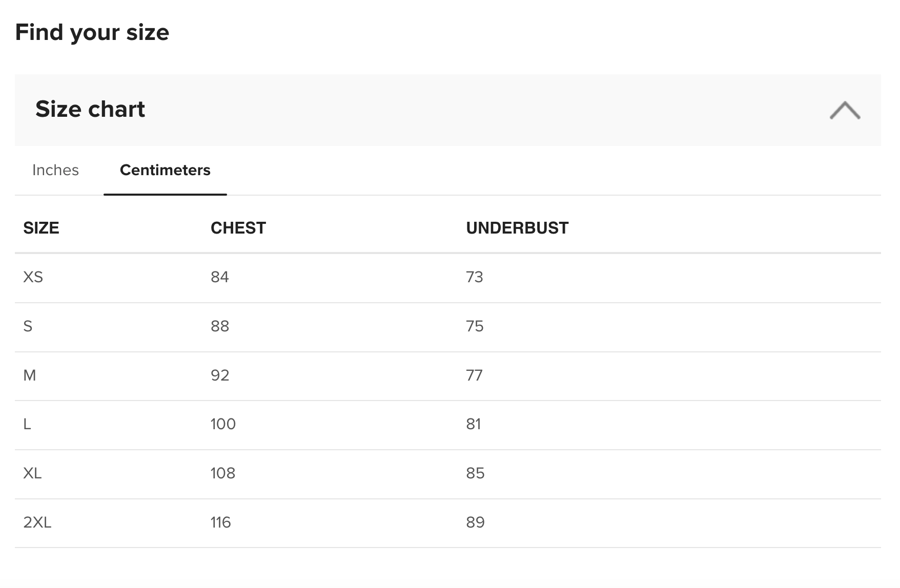Select the M size row label
900x588 pixels.
coord(30,375)
